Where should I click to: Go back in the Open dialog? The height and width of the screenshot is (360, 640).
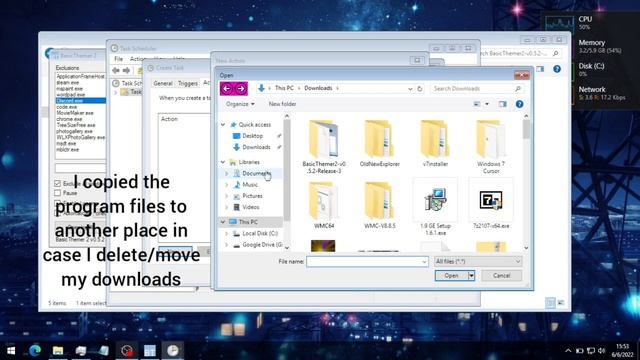click(x=227, y=89)
